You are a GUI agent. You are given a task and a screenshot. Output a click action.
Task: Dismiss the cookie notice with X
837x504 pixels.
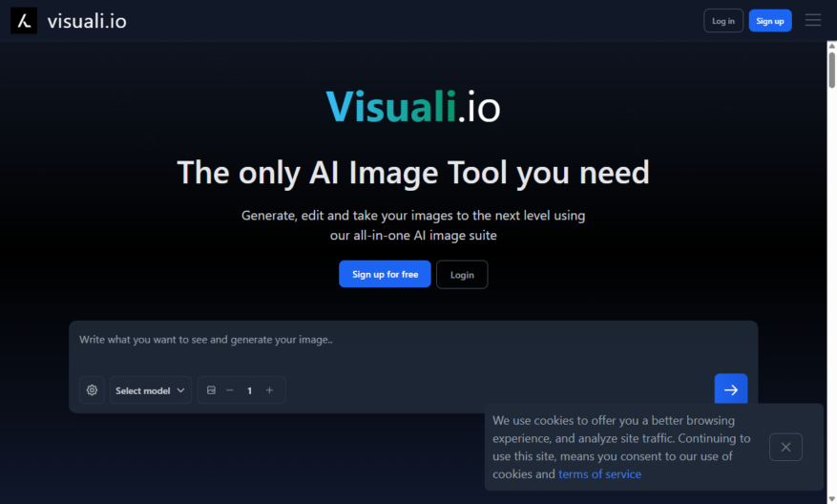click(785, 447)
